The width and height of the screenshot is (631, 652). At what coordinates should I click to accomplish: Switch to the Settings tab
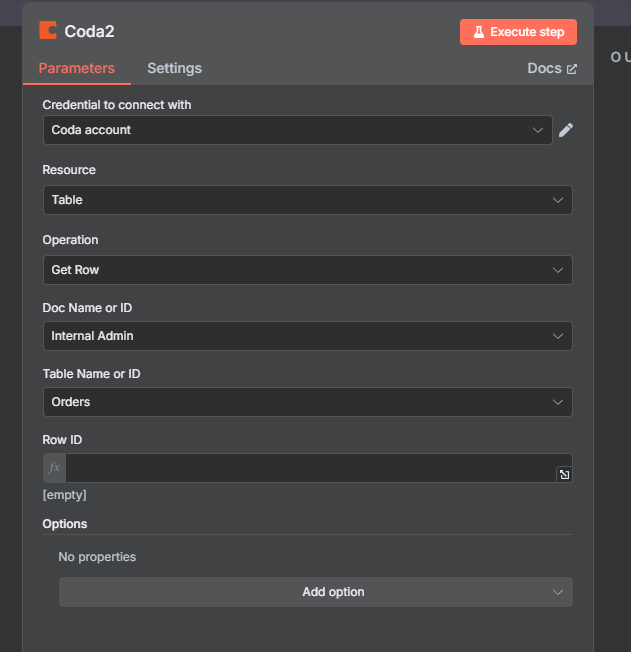pos(174,68)
